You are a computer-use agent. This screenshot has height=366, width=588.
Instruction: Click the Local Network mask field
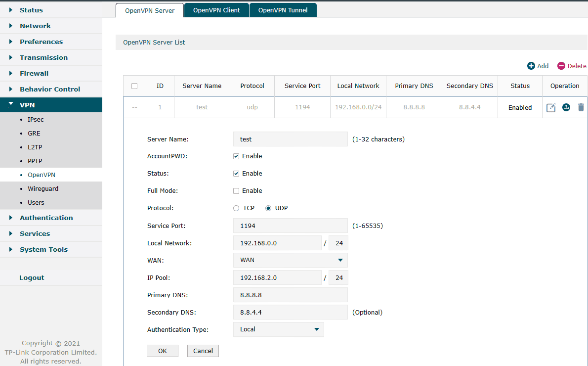[x=338, y=243]
